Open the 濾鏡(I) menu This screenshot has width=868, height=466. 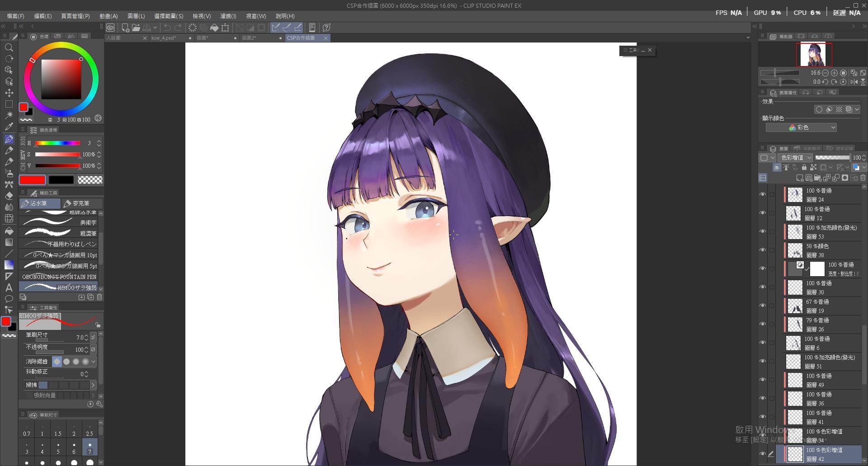point(228,16)
